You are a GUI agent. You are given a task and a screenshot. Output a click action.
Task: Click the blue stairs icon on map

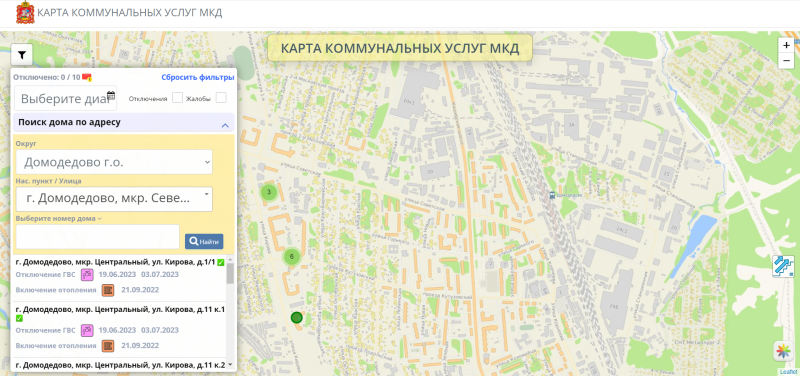tap(783, 266)
